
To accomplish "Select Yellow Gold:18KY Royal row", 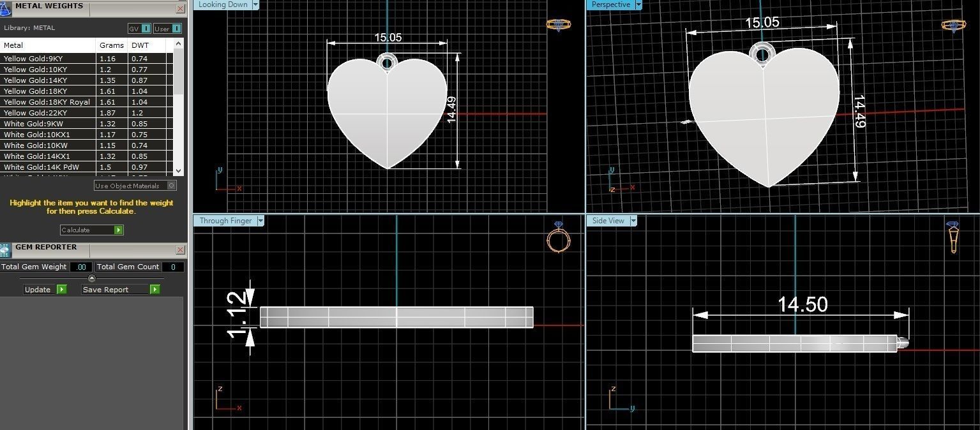I will 87,102.
